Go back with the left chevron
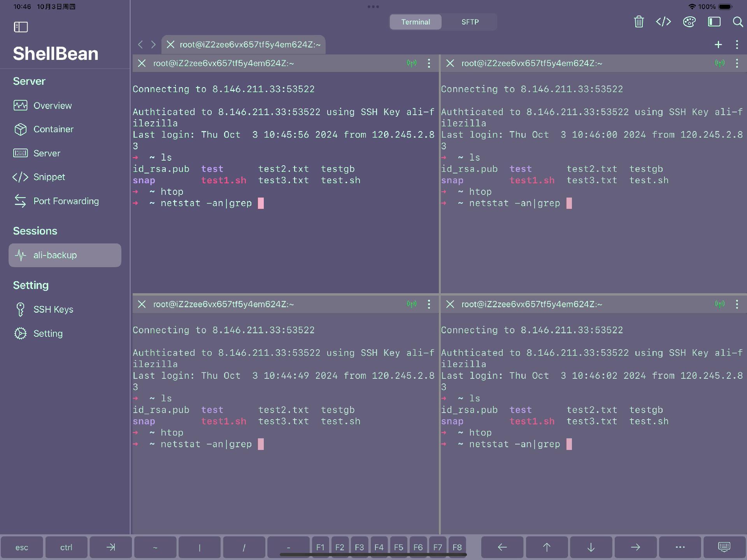747x560 pixels. coord(140,45)
